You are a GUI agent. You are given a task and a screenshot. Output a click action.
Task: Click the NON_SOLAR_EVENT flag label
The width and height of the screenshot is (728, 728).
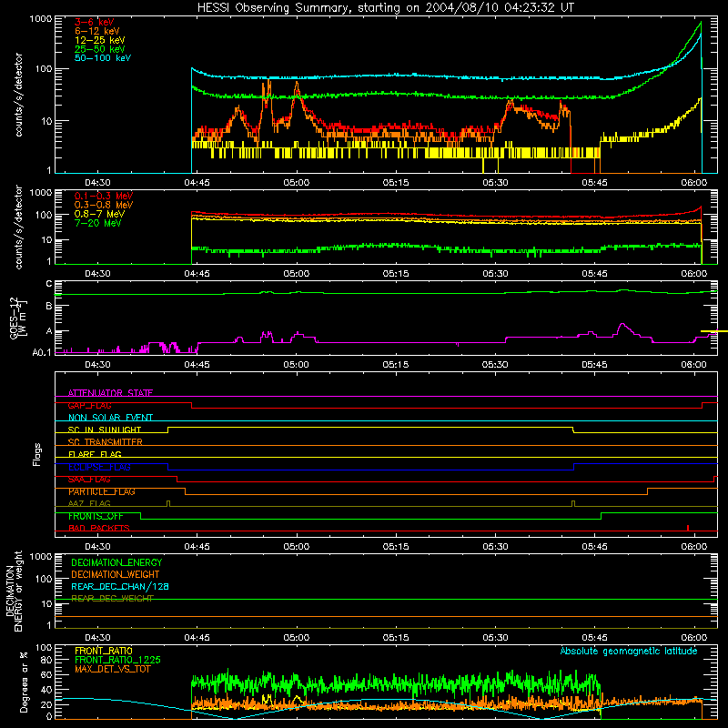click(110, 418)
